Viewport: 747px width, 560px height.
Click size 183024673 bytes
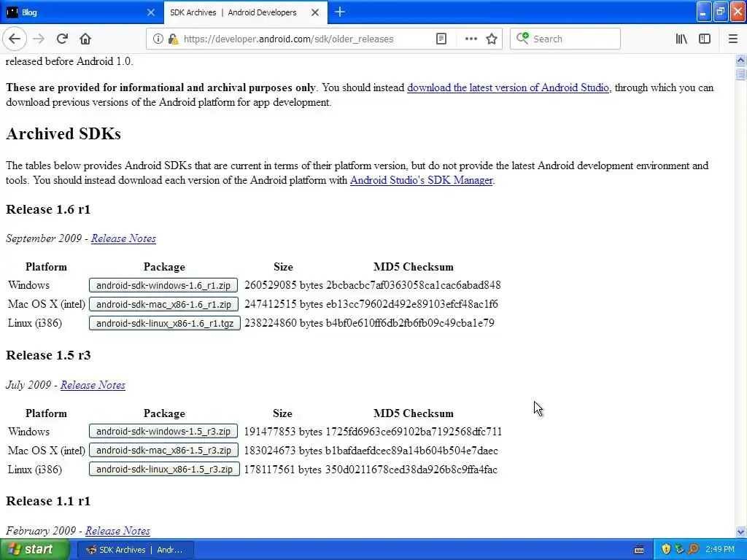tap(283, 451)
